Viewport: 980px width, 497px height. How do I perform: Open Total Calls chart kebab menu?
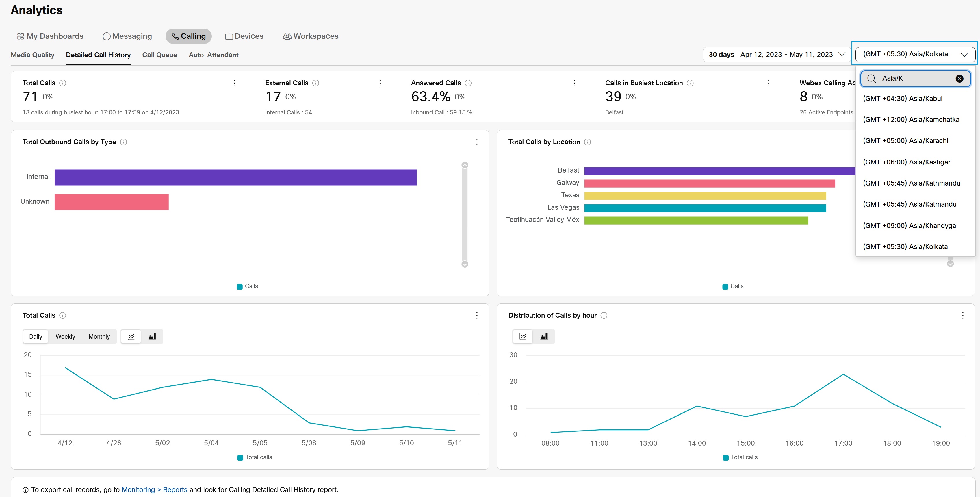tap(477, 315)
